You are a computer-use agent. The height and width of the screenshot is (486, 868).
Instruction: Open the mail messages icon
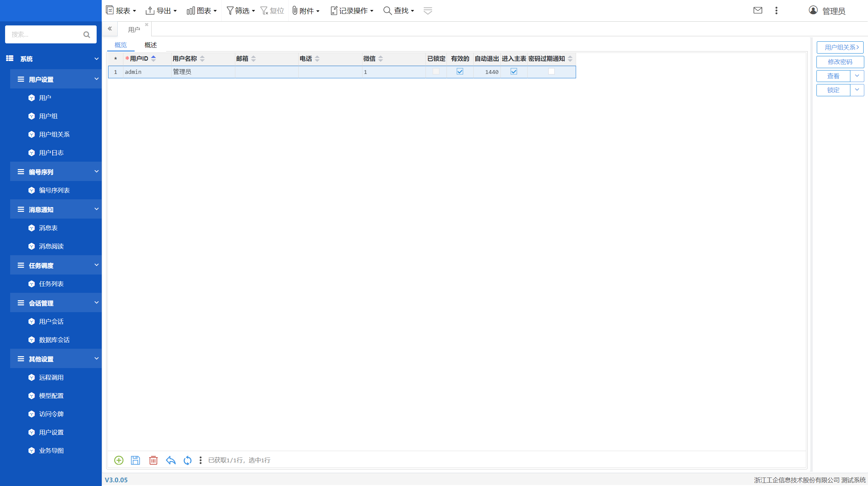tap(758, 11)
